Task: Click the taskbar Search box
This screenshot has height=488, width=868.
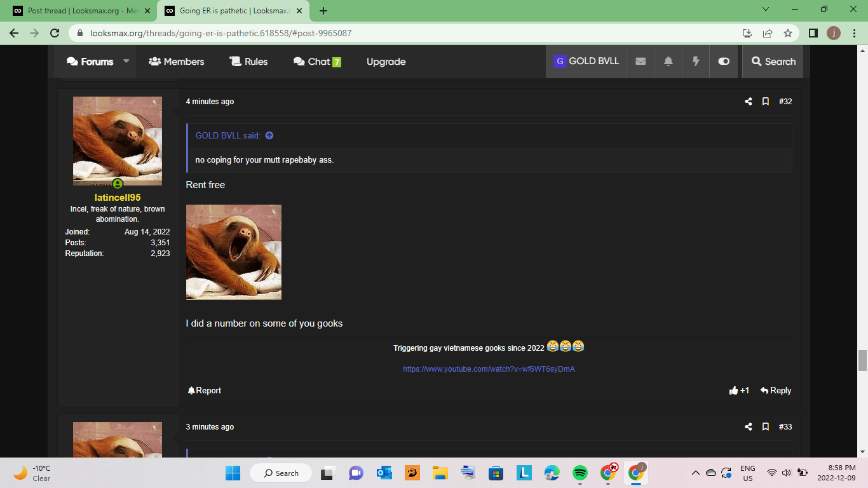Action: [x=281, y=473]
